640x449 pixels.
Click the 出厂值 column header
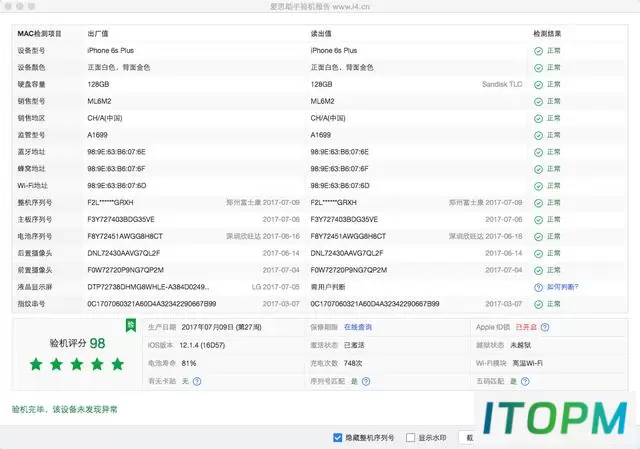point(98,34)
